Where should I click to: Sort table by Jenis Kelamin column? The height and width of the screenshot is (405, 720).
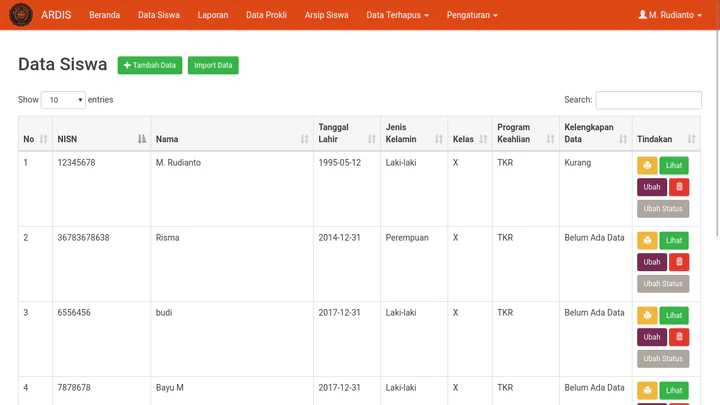[414, 134]
